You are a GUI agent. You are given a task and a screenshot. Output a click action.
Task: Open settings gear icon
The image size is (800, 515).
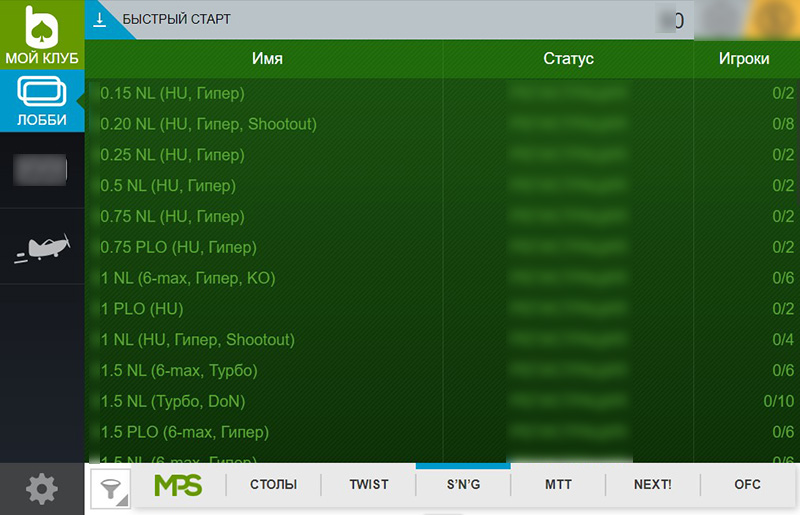[41, 489]
